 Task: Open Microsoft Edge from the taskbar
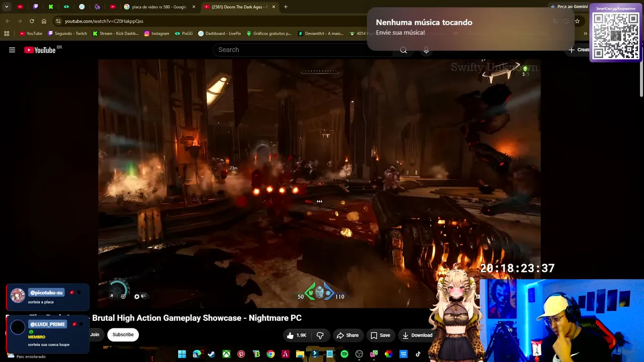(x=197, y=354)
